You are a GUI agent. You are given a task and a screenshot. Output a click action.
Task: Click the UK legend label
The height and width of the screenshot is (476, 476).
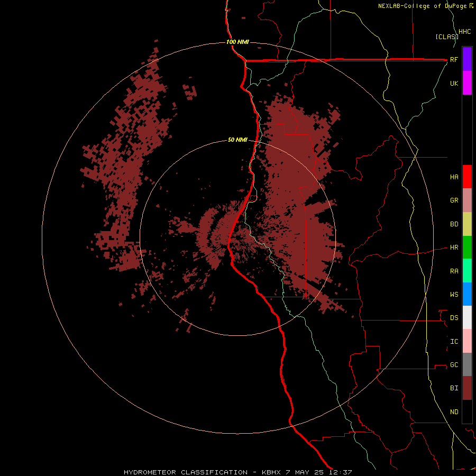click(454, 83)
